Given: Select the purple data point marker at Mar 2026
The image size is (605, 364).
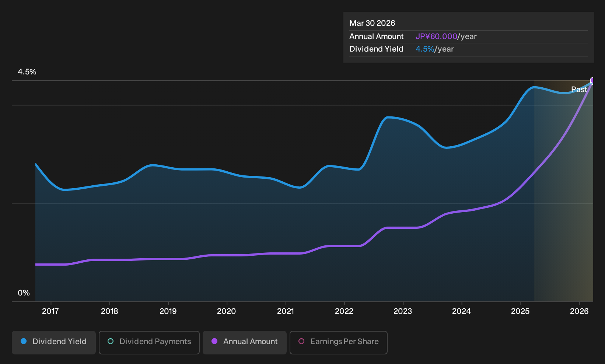Looking at the screenshot, I should [x=592, y=81].
